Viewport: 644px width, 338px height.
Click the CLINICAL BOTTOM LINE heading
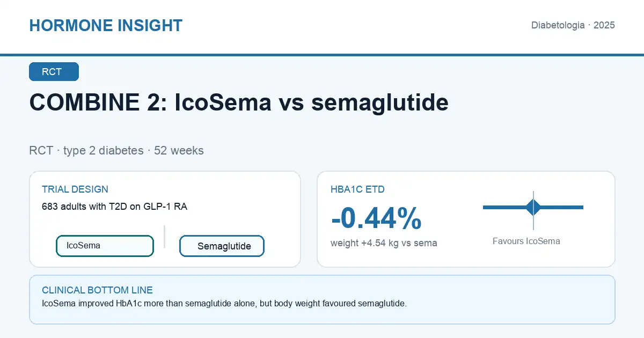click(97, 290)
